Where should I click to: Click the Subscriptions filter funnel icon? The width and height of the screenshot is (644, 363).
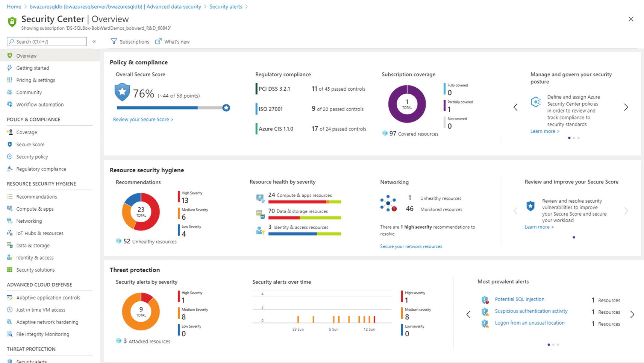coord(114,41)
